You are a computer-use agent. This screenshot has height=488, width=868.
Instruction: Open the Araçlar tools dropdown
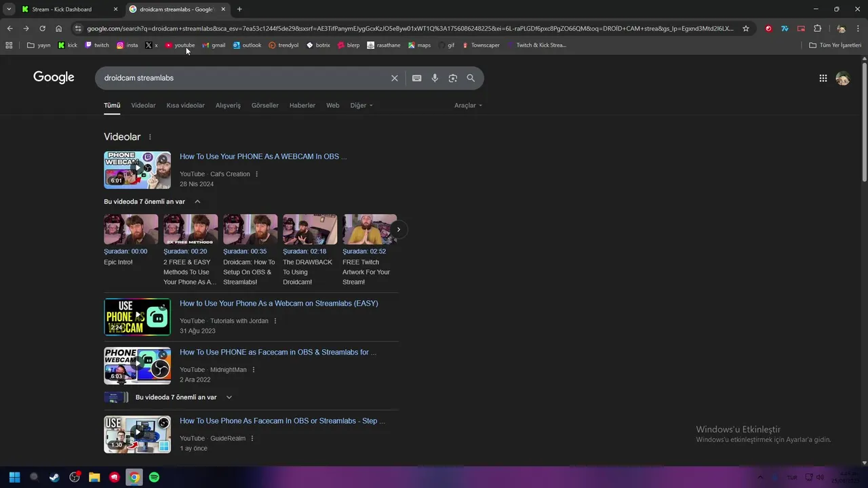469,106
